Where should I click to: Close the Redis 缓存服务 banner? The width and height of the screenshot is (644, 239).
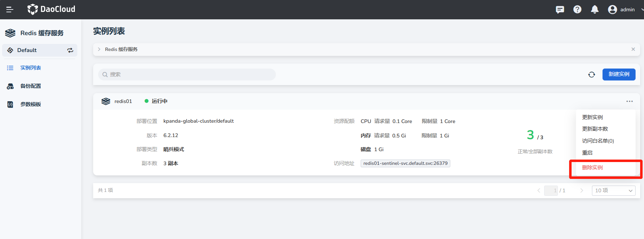pos(633,49)
